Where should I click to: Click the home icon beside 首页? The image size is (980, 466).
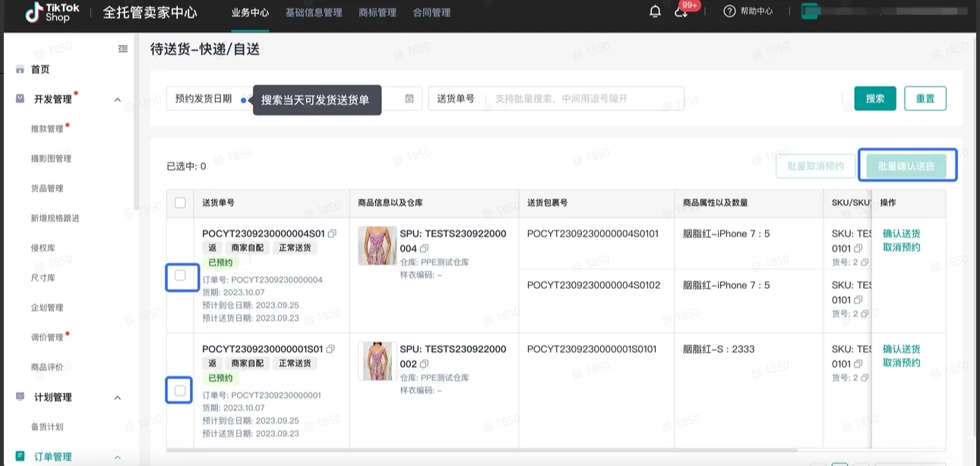[x=20, y=69]
